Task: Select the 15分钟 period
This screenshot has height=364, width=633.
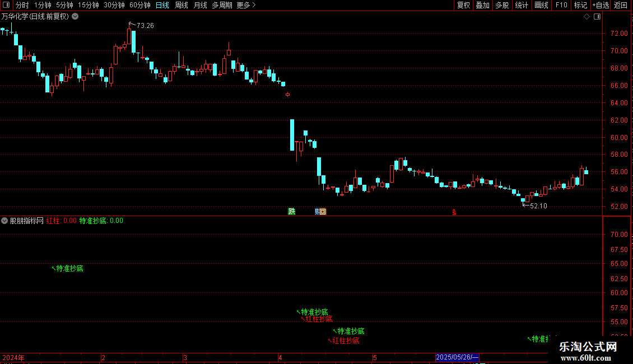Action: [89, 5]
